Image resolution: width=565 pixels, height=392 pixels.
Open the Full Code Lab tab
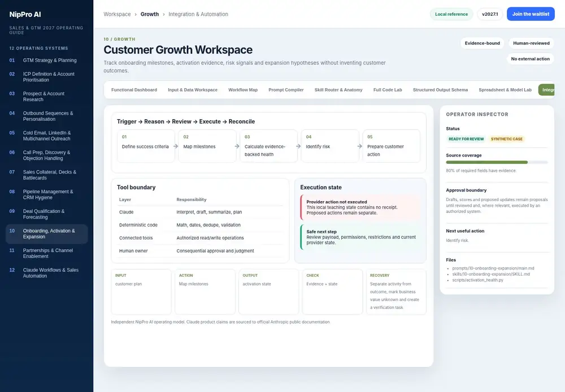pyautogui.click(x=388, y=90)
